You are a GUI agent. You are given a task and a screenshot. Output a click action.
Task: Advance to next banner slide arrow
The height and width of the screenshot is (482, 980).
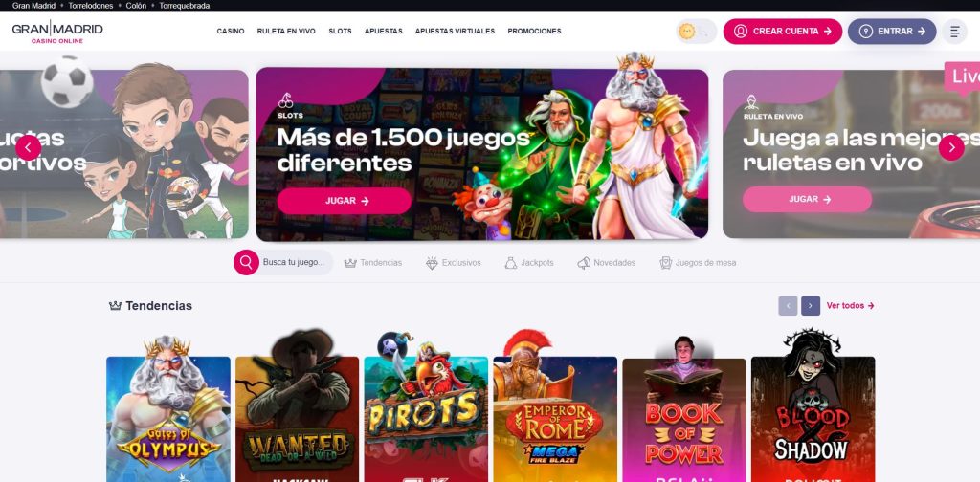pyautogui.click(x=951, y=148)
